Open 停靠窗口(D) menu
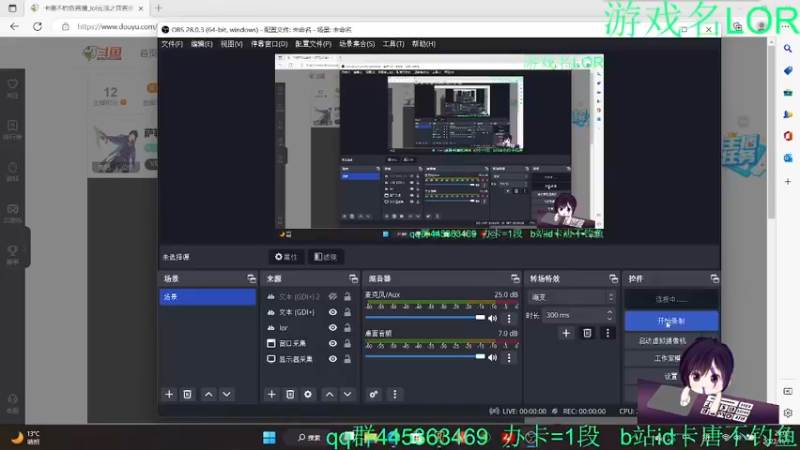800x450 pixels. [x=269, y=44]
